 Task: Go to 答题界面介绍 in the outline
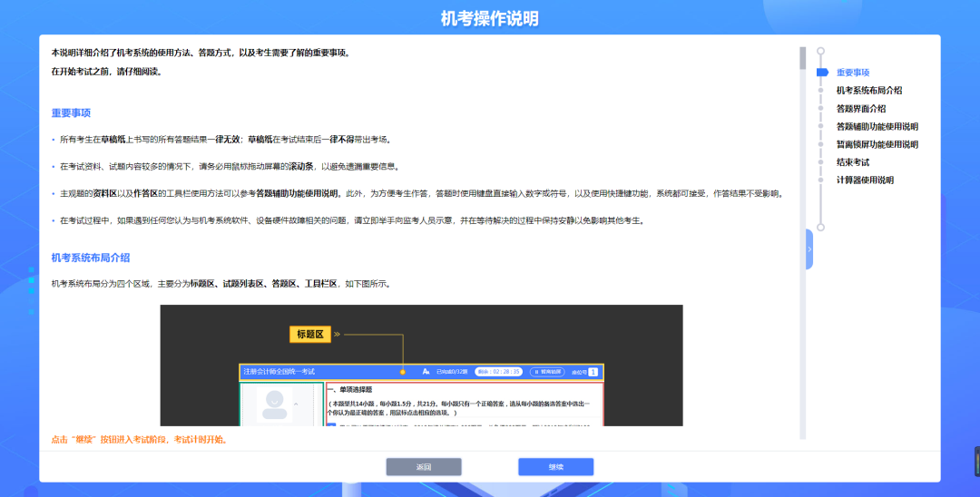tap(860, 109)
